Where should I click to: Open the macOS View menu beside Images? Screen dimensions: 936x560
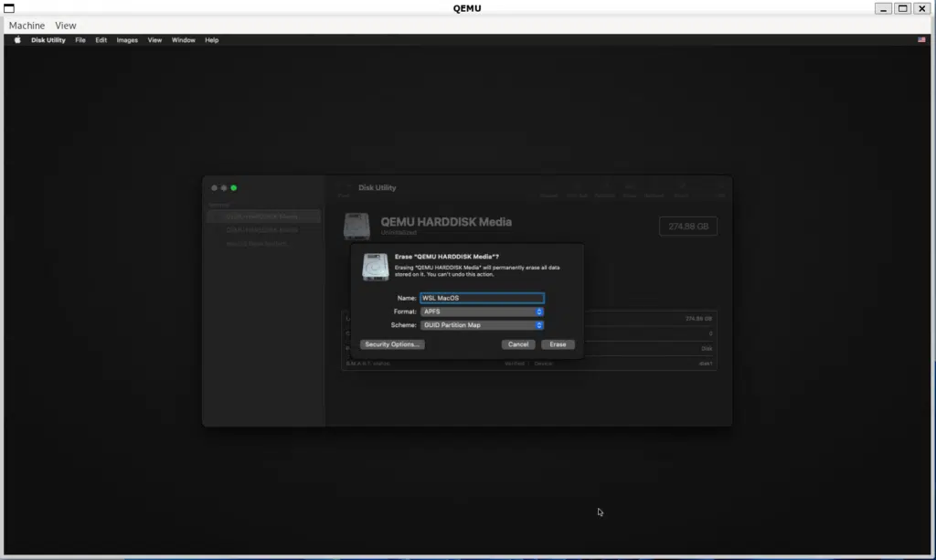coord(154,40)
